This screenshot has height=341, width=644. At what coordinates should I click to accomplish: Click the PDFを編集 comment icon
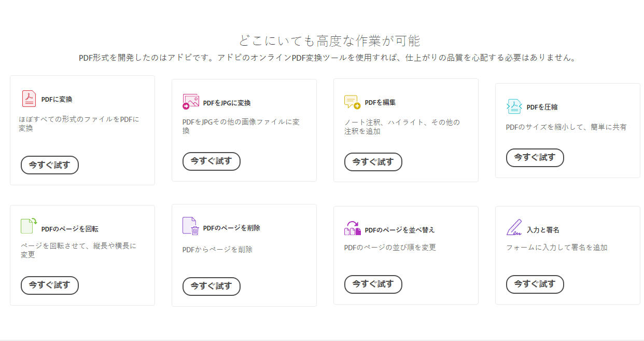pyautogui.click(x=352, y=102)
